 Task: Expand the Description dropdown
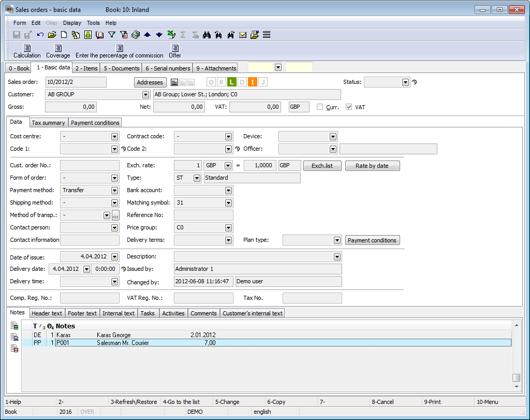click(x=337, y=257)
